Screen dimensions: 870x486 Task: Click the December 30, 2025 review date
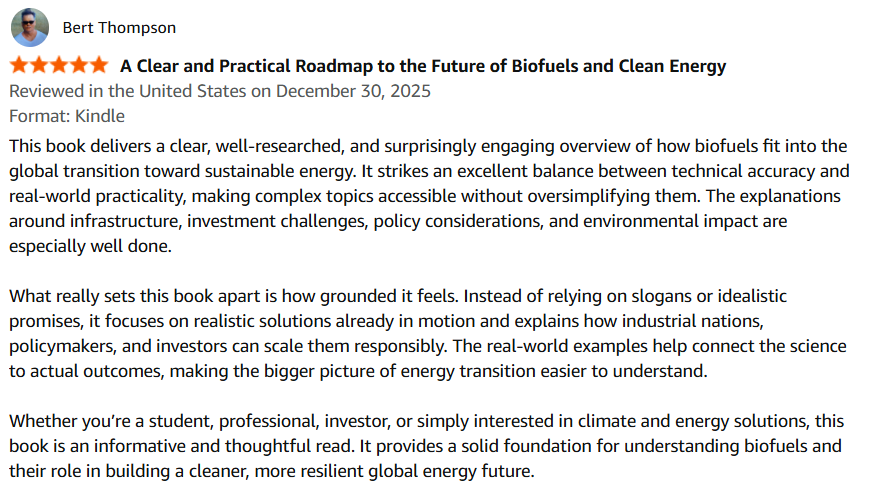pos(353,91)
